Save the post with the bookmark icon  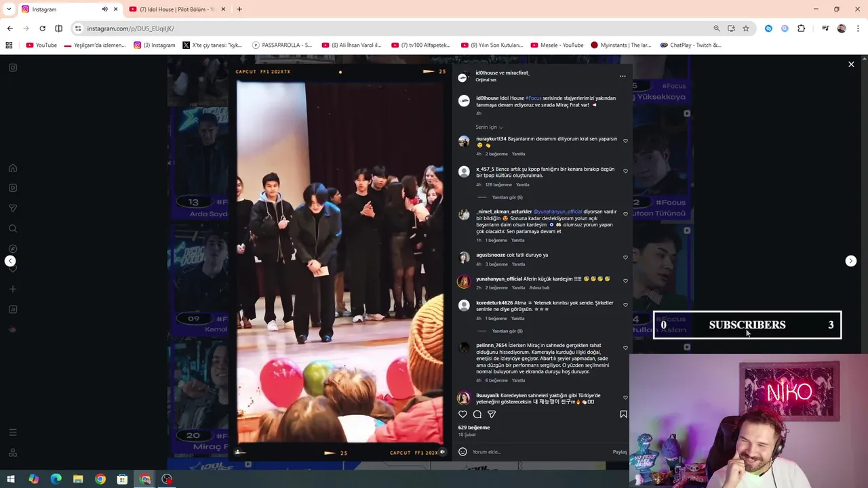(x=623, y=414)
